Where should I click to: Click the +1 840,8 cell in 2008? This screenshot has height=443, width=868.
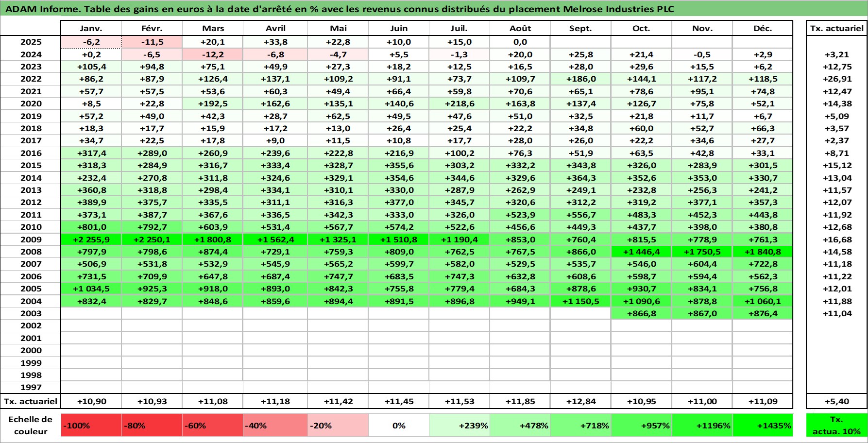coord(763,252)
